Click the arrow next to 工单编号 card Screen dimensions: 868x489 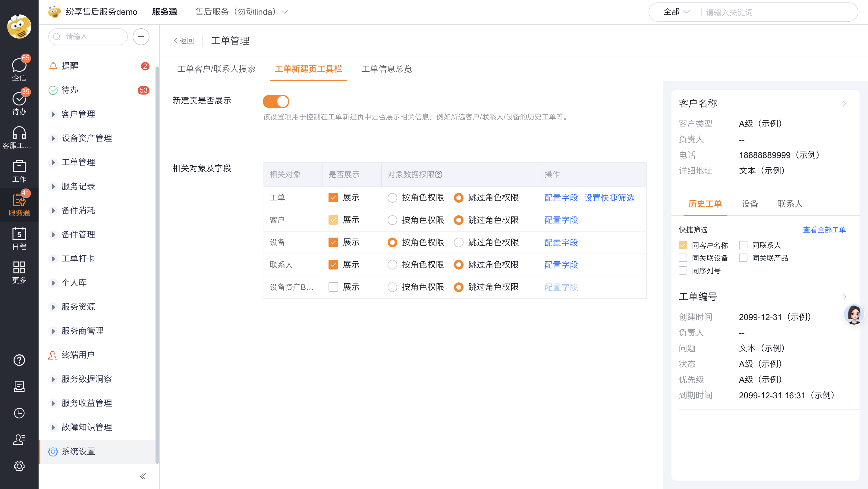click(x=844, y=297)
